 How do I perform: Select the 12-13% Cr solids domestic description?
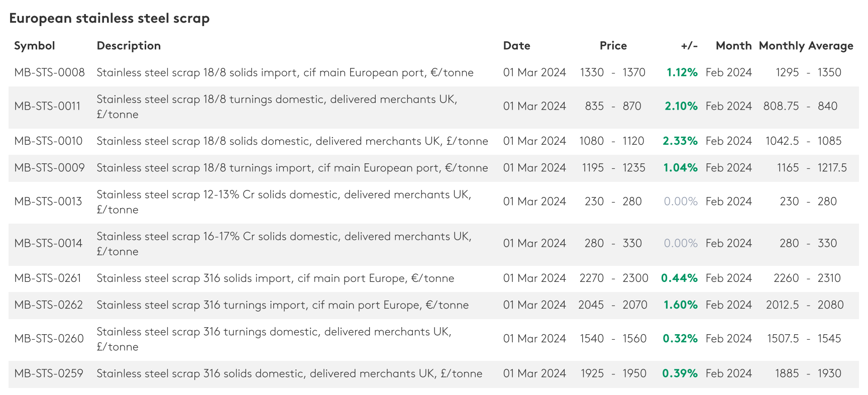tap(284, 202)
